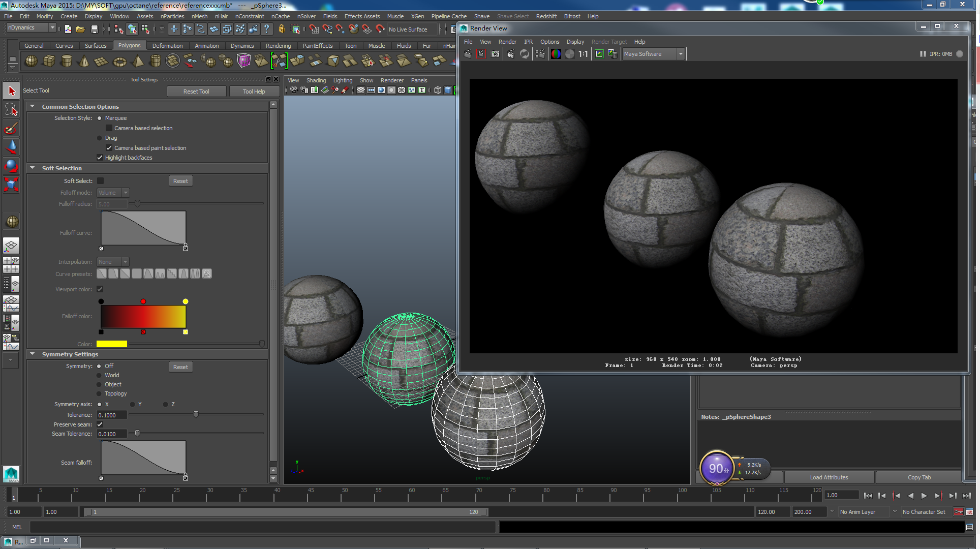
Task: Click the yellow Color swatch
Action: click(112, 344)
